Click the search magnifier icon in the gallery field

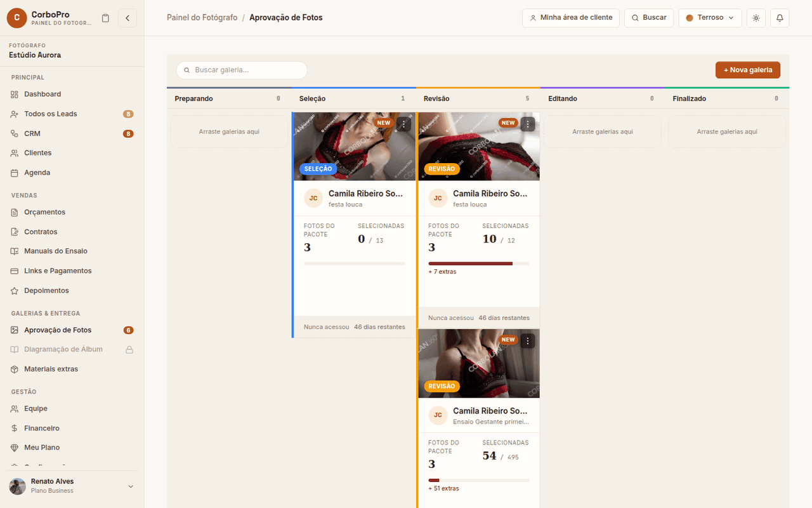pyautogui.click(x=187, y=70)
